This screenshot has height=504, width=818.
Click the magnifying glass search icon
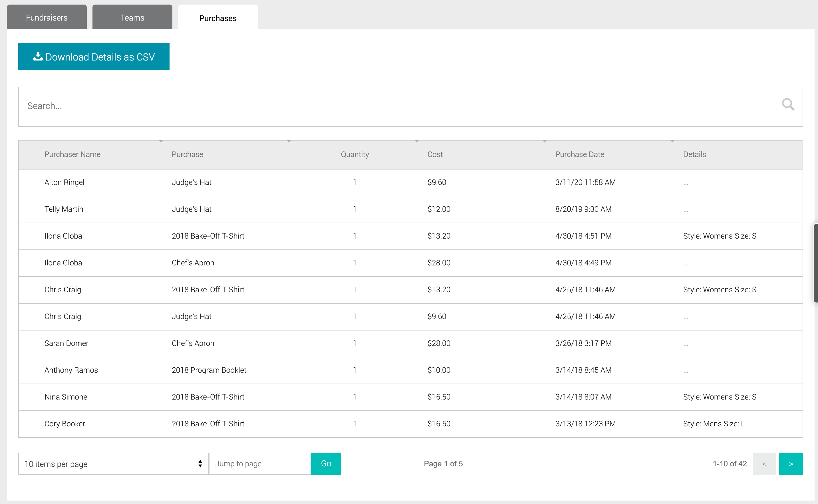point(788,105)
